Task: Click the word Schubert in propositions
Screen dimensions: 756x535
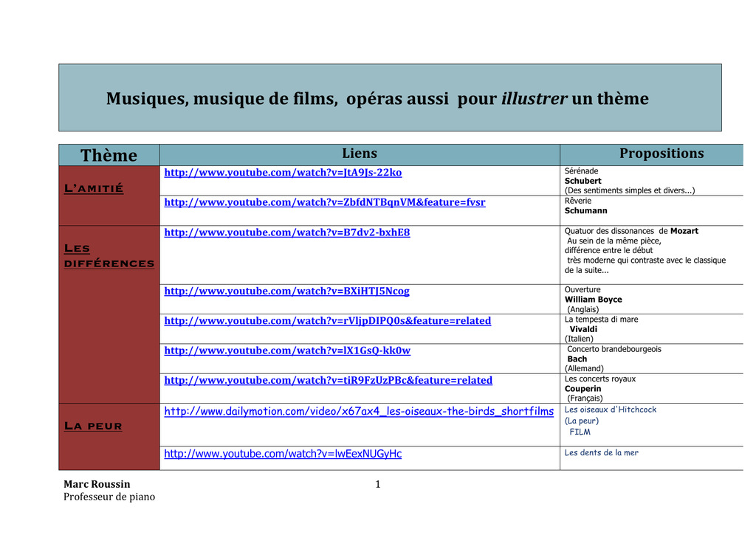Action: click(x=583, y=181)
